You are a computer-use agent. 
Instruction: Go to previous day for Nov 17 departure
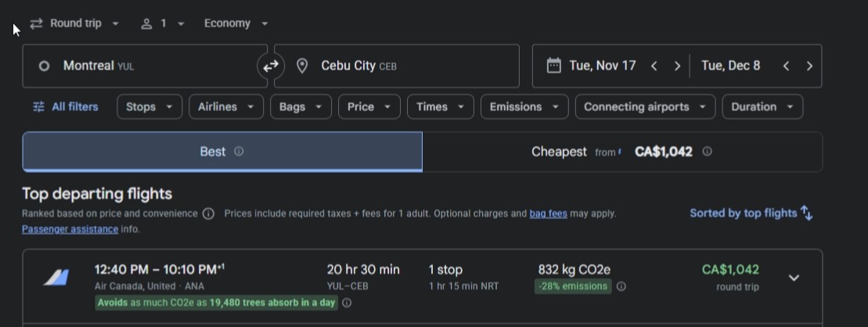pos(654,66)
